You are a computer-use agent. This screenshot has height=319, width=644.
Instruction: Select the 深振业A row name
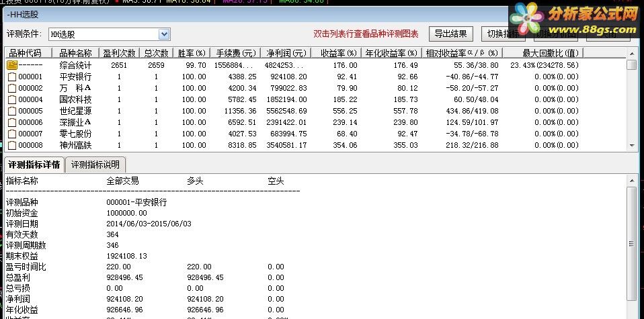click(x=75, y=122)
